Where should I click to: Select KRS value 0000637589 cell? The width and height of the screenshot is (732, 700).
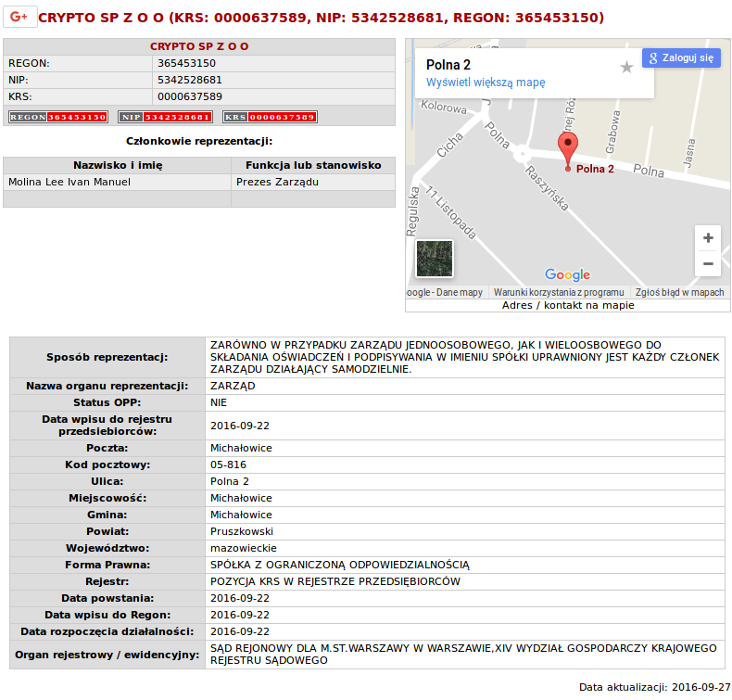[x=273, y=97]
